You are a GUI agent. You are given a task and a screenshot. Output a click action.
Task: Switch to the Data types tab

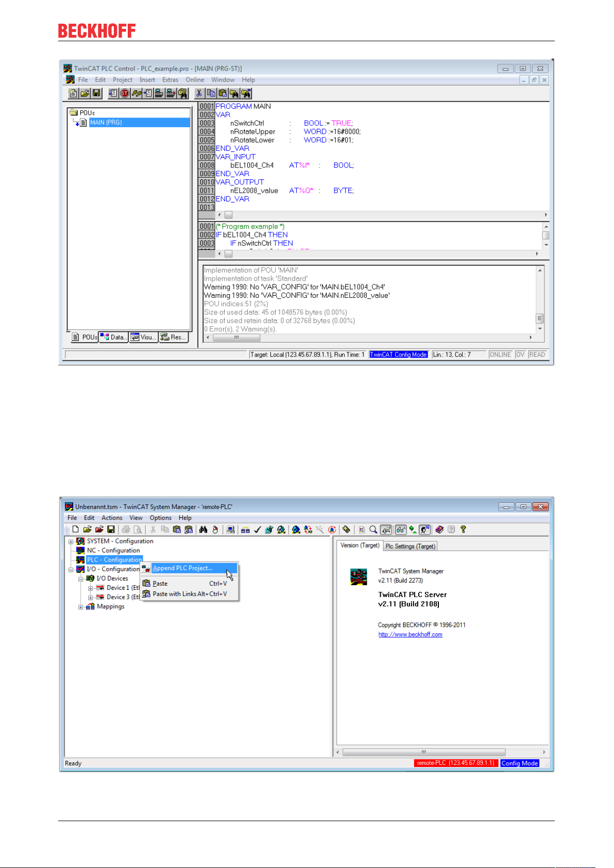click(x=113, y=337)
